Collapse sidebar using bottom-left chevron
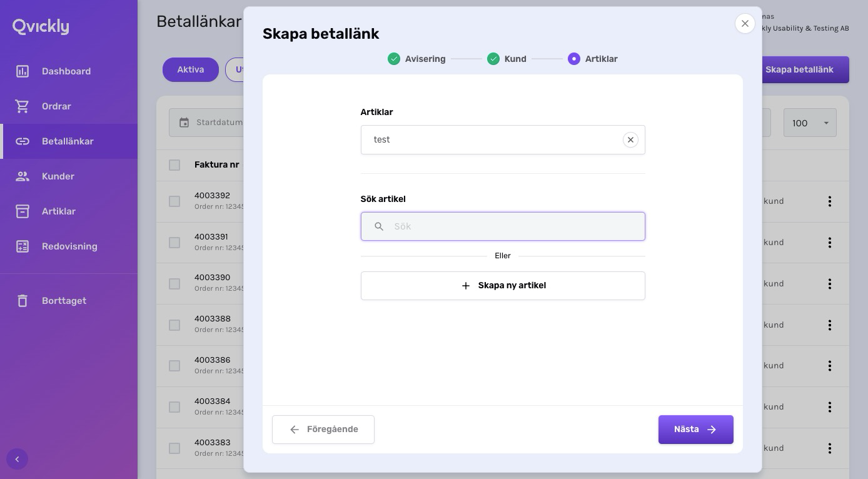 pyautogui.click(x=17, y=460)
